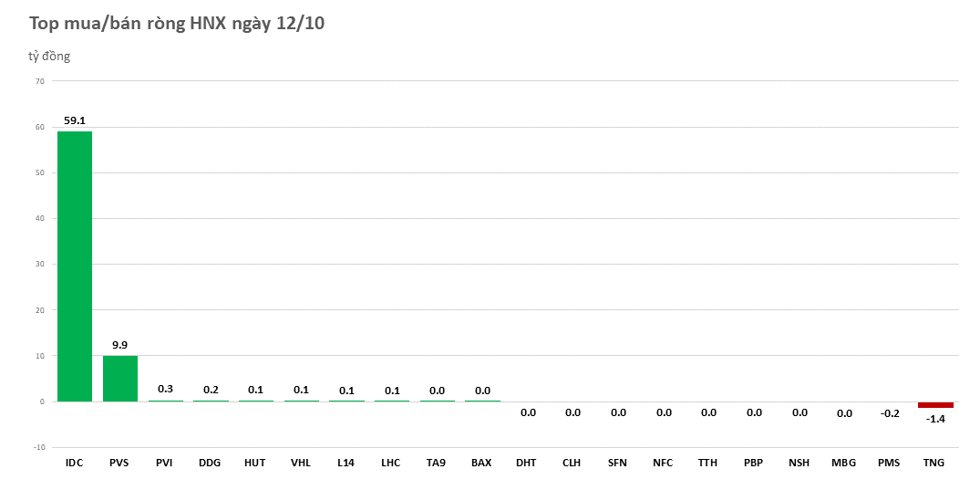Select the 9.9 data label above PVS
This screenshot has width=980, height=490.
[119, 345]
